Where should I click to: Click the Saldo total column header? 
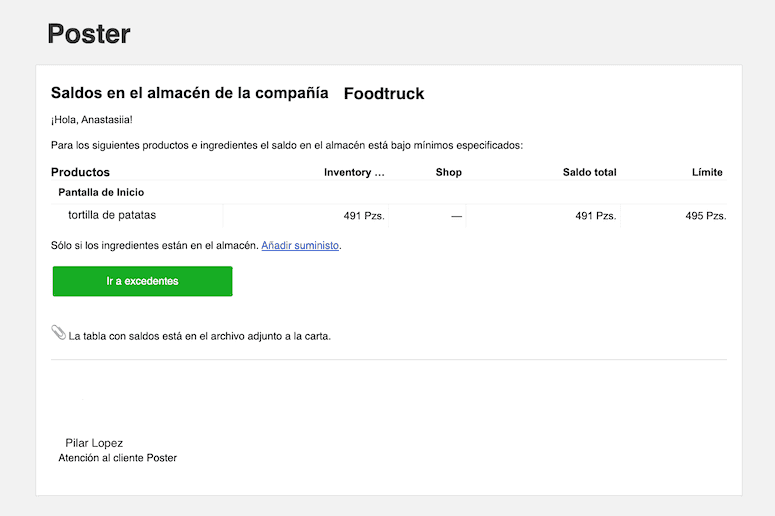coord(590,172)
